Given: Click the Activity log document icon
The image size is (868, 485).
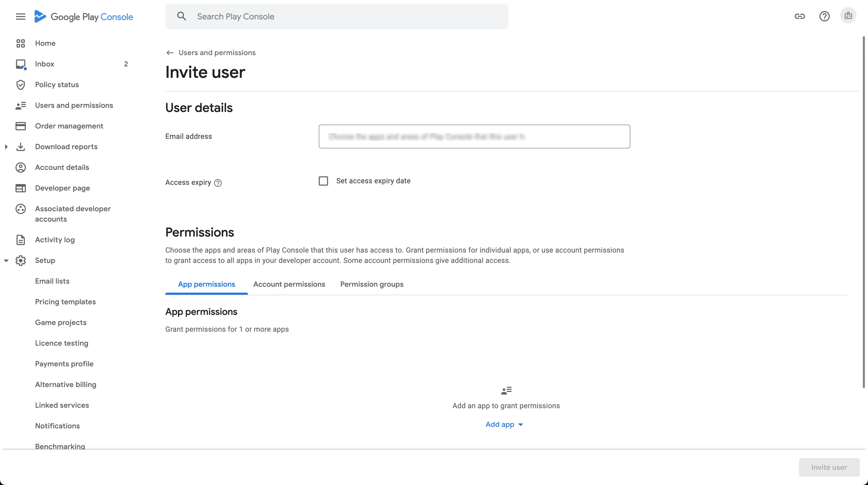Looking at the screenshot, I should [21, 240].
